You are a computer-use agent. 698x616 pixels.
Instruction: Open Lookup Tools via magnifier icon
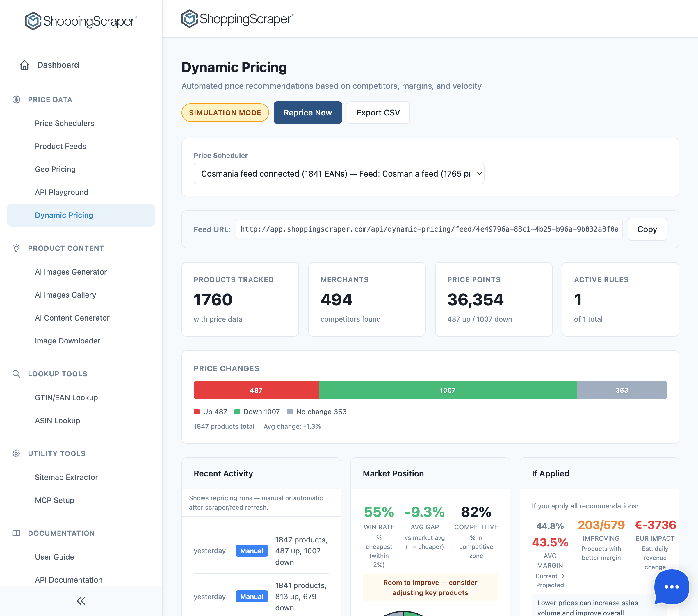click(x=16, y=373)
